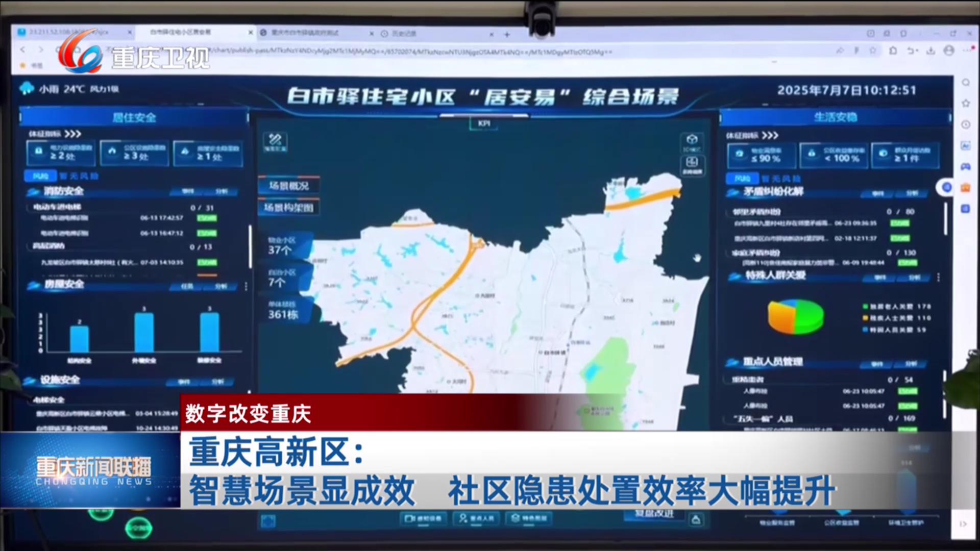Toggle the 风险 tag under 居住安全
Screen dimensions: 980x551
(40, 176)
